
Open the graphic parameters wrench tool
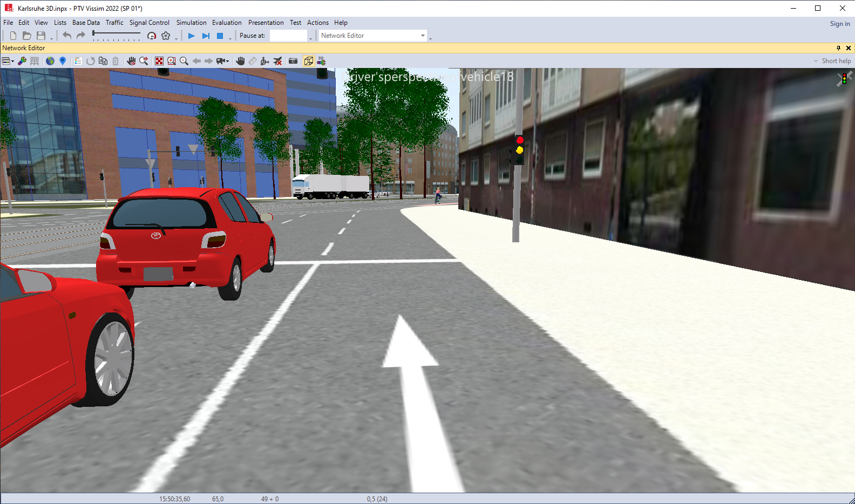[22, 61]
